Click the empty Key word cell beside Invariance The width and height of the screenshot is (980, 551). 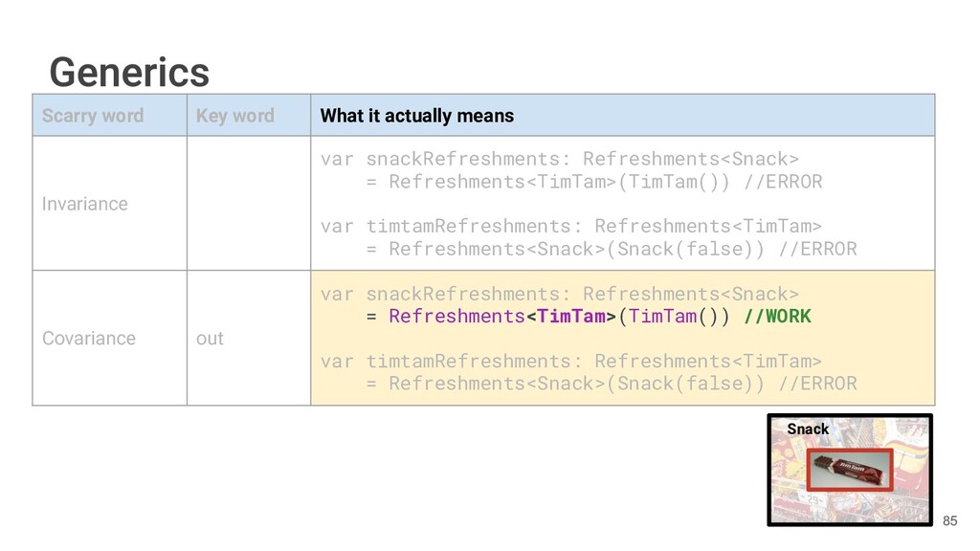click(248, 204)
